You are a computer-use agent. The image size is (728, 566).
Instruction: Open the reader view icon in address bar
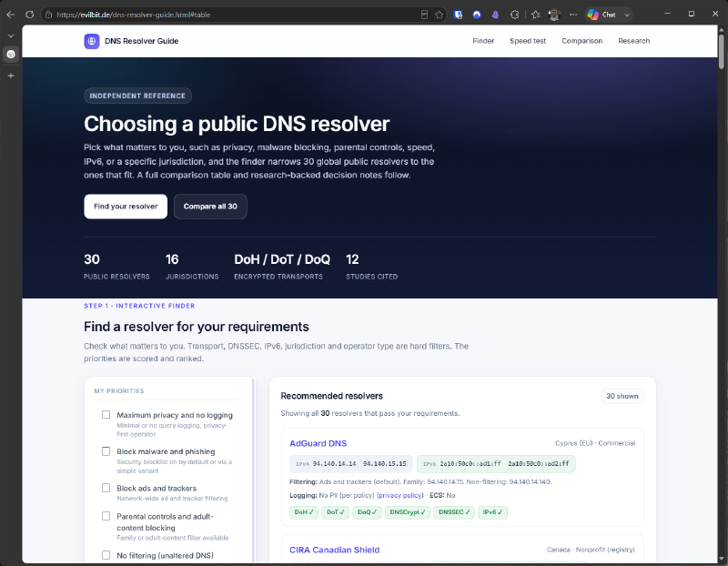[424, 15]
